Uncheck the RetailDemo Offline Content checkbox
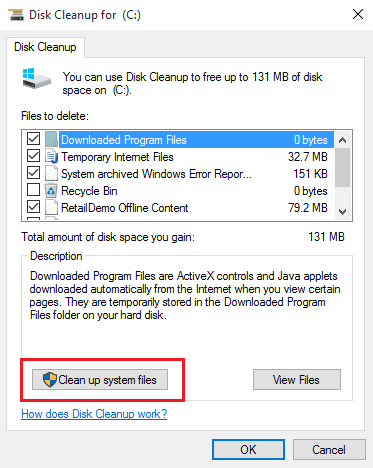The width and height of the screenshot is (373, 468). 33,207
